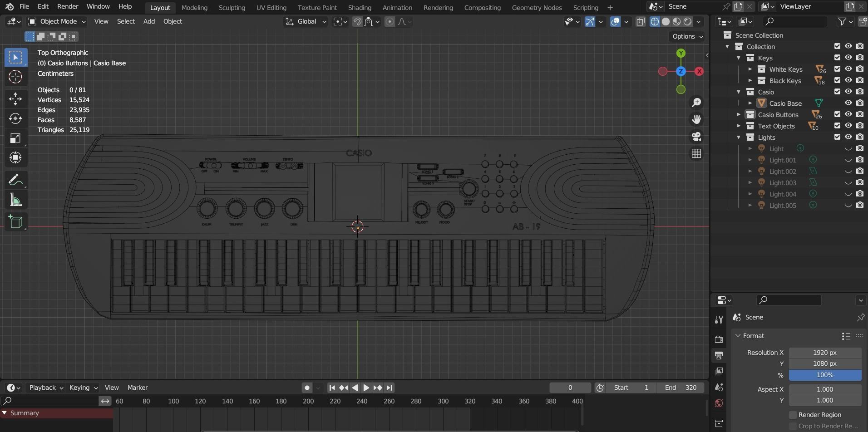Open the Render menu
Viewport: 868px width, 432px height.
pyautogui.click(x=67, y=6)
